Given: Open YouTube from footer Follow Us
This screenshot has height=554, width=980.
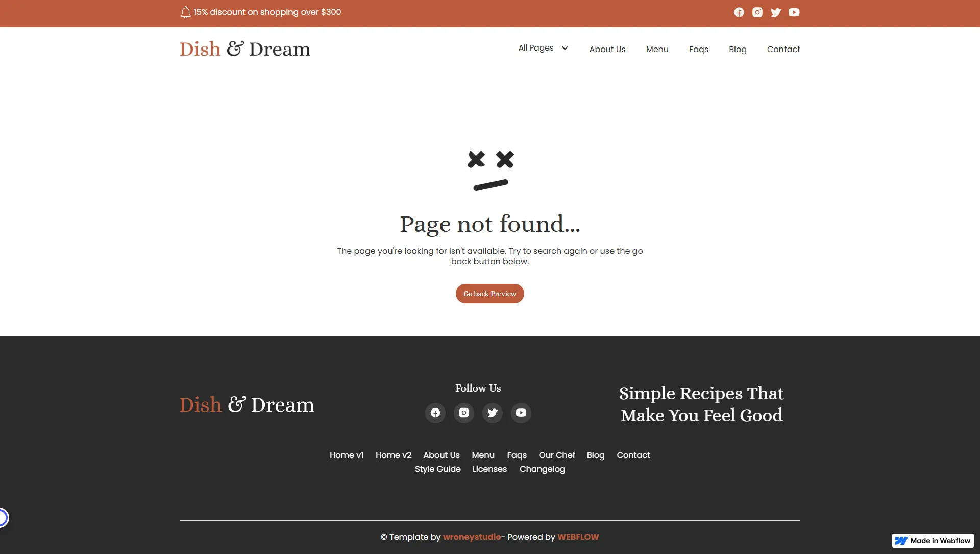Looking at the screenshot, I should point(521,413).
